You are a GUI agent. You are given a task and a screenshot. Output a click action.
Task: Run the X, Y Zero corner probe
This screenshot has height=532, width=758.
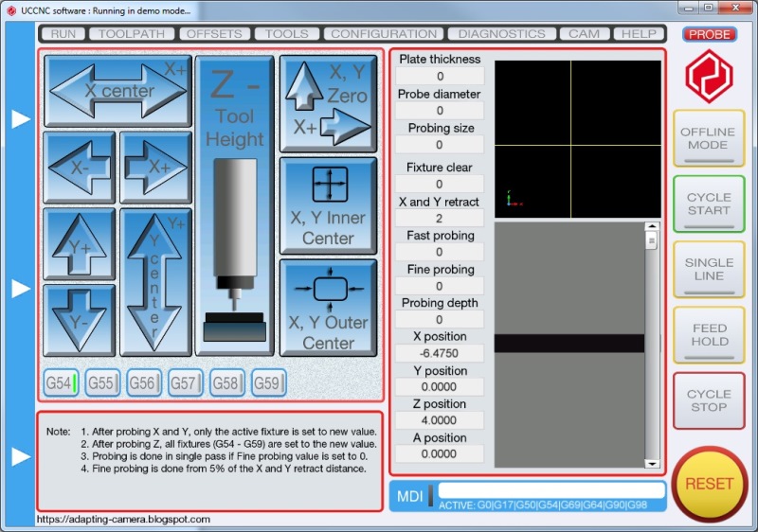click(328, 104)
